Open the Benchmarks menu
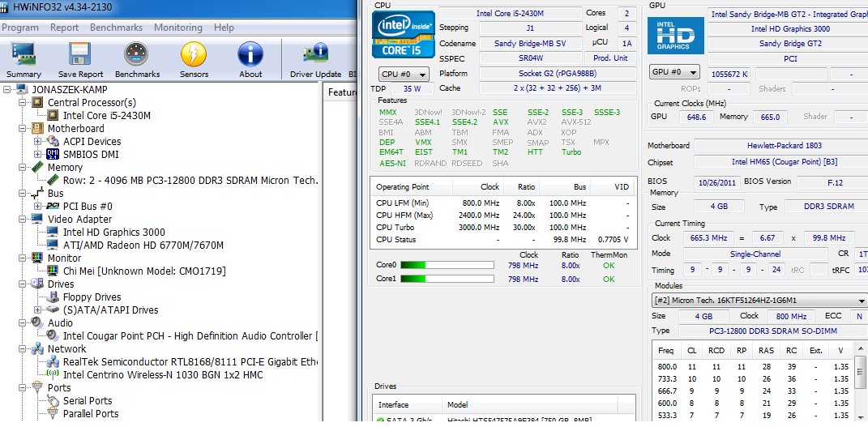 [116, 27]
